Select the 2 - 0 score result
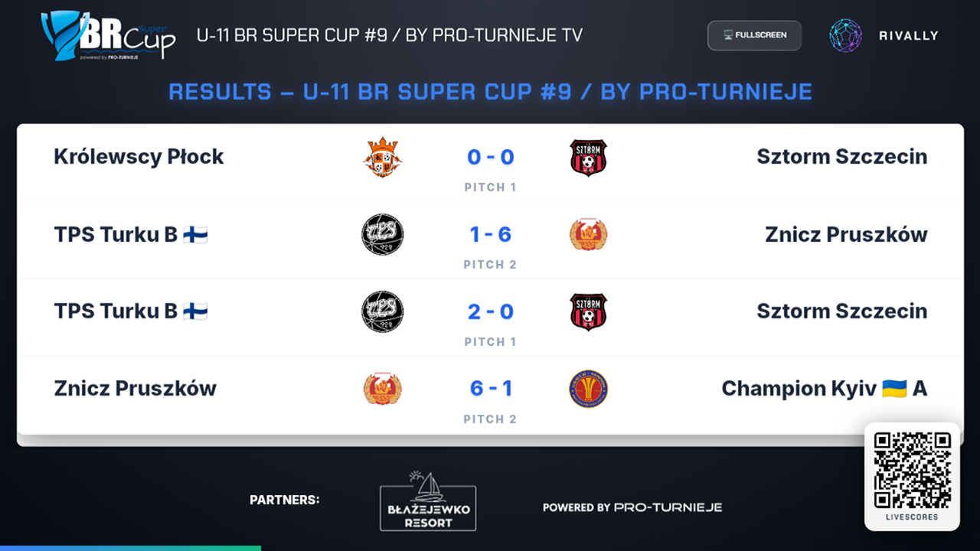980x551 pixels. [491, 312]
